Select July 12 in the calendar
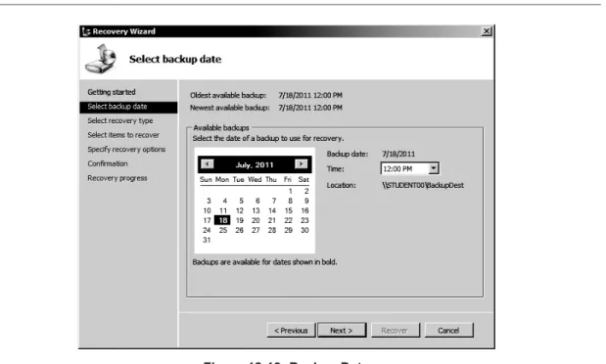The image size is (606, 364). pos(240,210)
